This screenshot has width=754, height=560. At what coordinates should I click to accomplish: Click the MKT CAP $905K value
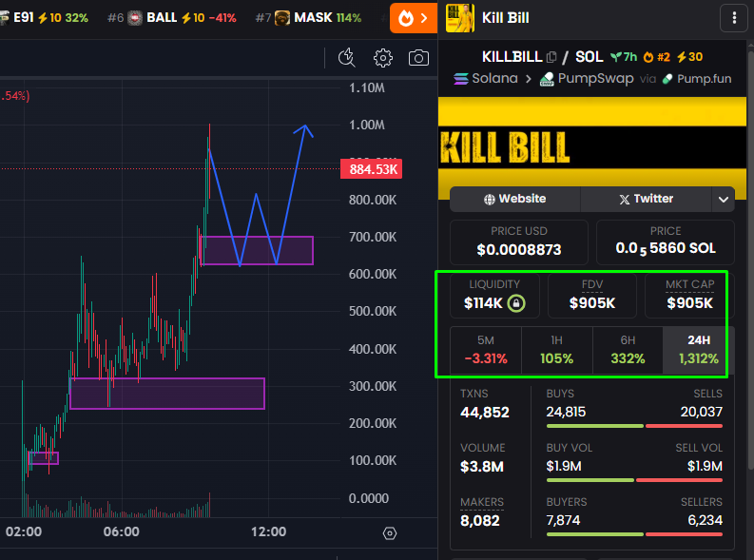pyautogui.click(x=689, y=303)
